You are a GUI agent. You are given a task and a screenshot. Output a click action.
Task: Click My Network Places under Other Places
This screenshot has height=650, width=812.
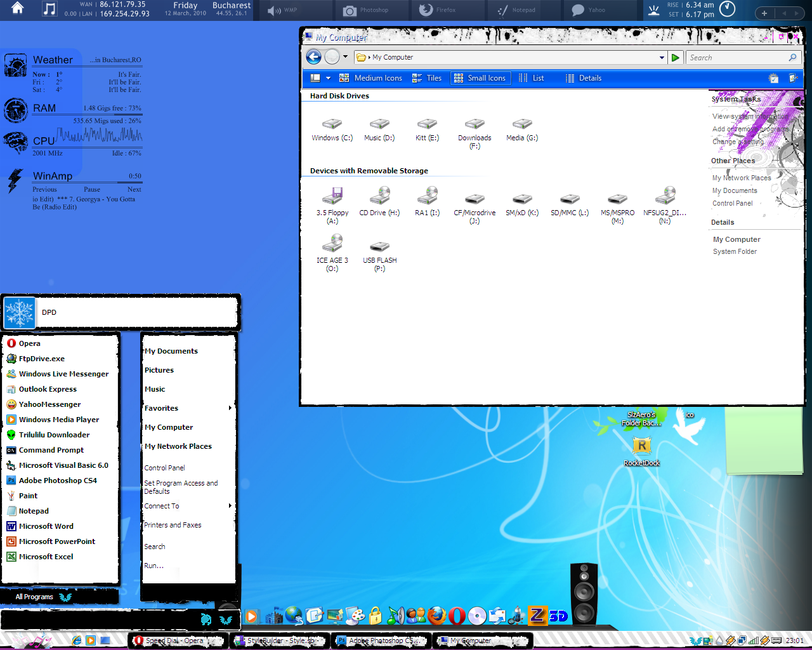(742, 178)
